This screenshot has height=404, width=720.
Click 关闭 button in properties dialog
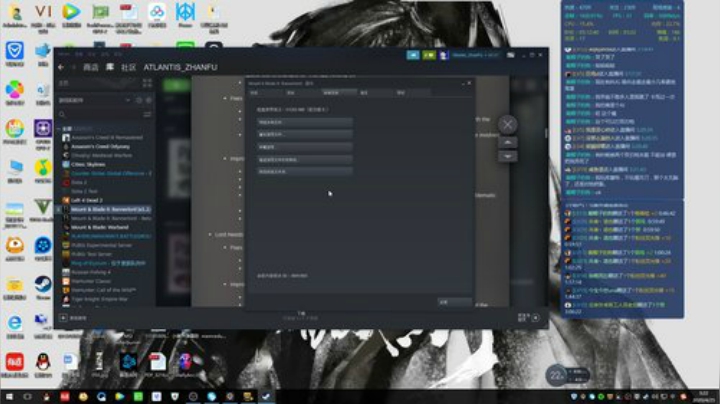455,302
